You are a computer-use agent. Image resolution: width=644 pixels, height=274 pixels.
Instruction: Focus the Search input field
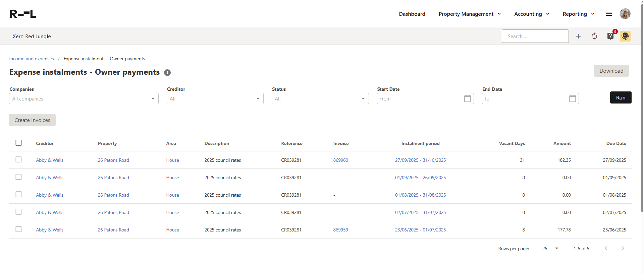pos(535,36)
